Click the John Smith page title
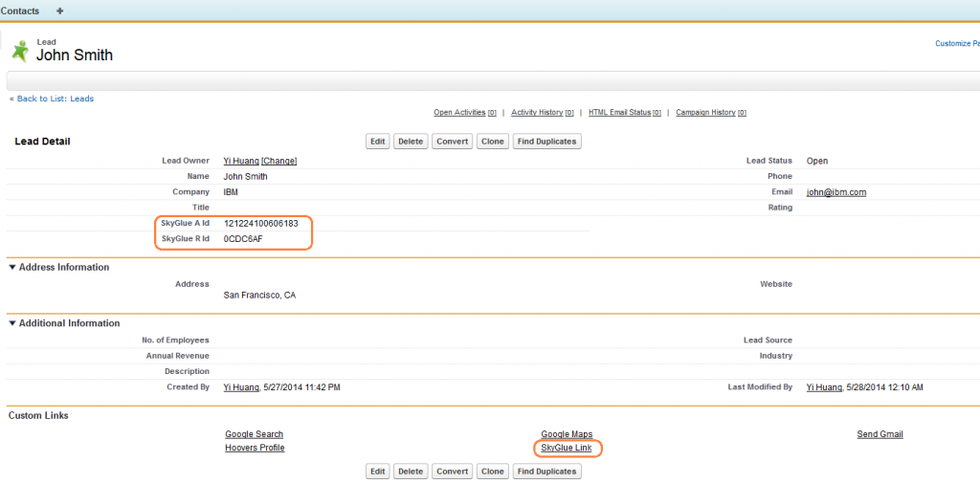980x484 pixels. (75, 55)
